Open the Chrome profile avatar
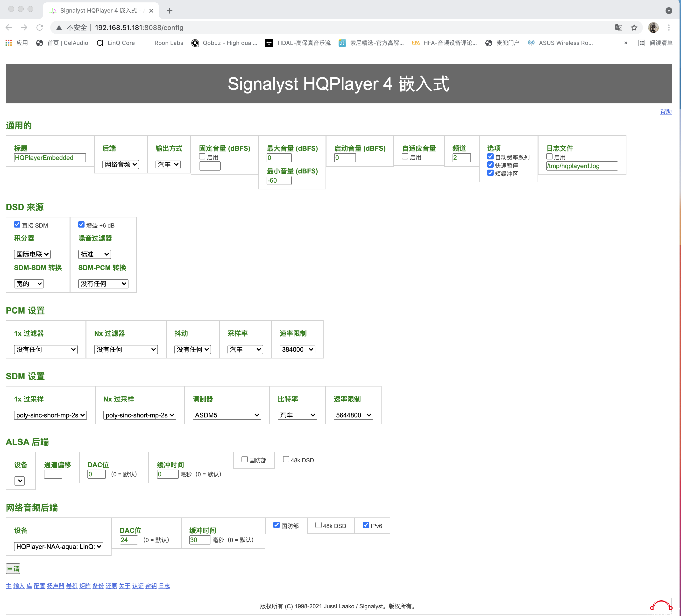 pos(653,27)
